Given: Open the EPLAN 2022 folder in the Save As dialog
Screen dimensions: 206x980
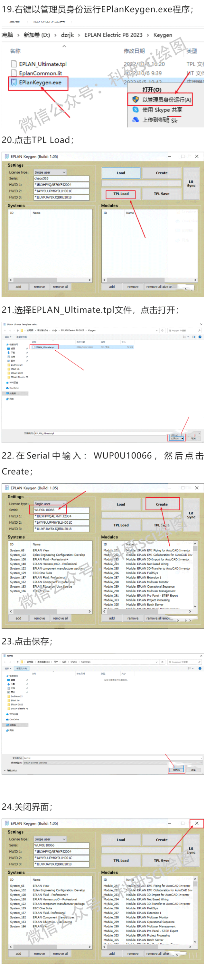Looking at the screenshot, I should tap(15, 704).
